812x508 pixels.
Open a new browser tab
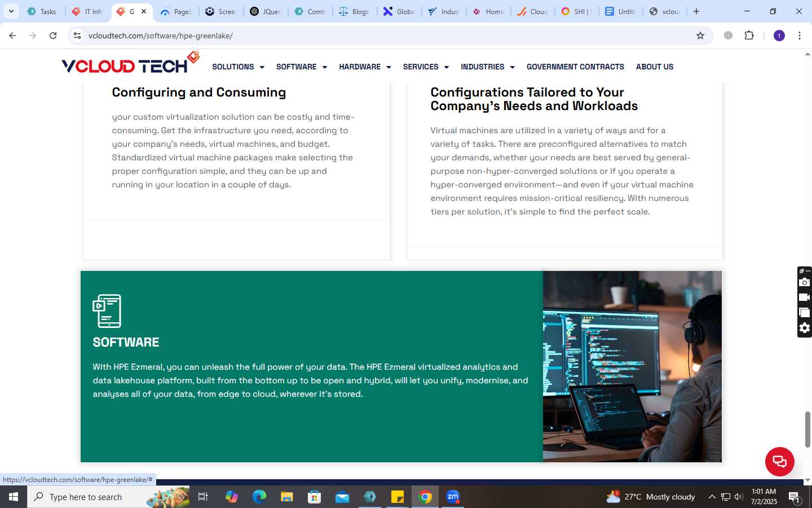[696, 11]
